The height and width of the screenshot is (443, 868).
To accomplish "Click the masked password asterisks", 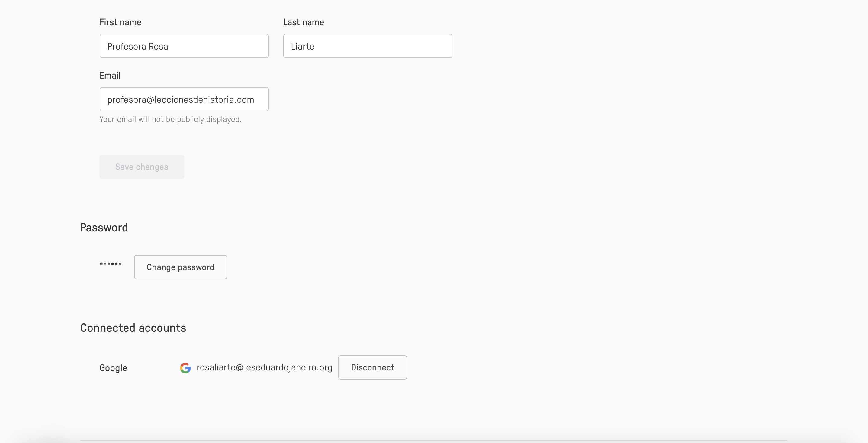I will pyautogui.click(x=111, y=265).
